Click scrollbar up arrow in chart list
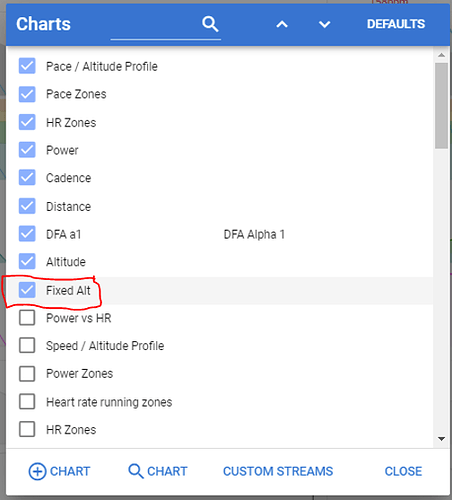The image size is (452, 500). coord(441,55)
